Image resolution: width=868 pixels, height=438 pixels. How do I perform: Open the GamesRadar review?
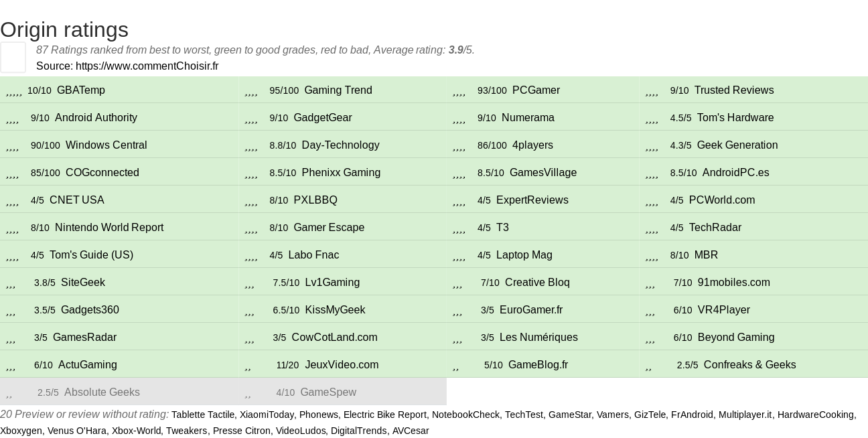84,338
